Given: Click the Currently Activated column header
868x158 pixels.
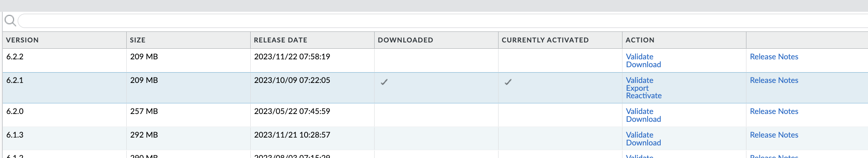Looking at the screenshot, I should coord(545,40).
